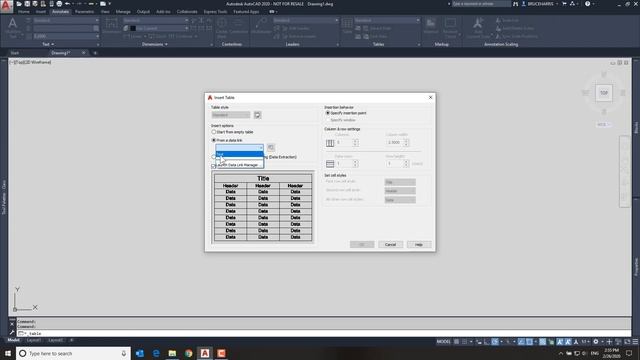Launch the Table Style dialog button
Viewport: 640px width, 360px height.
tap(258, 115)
